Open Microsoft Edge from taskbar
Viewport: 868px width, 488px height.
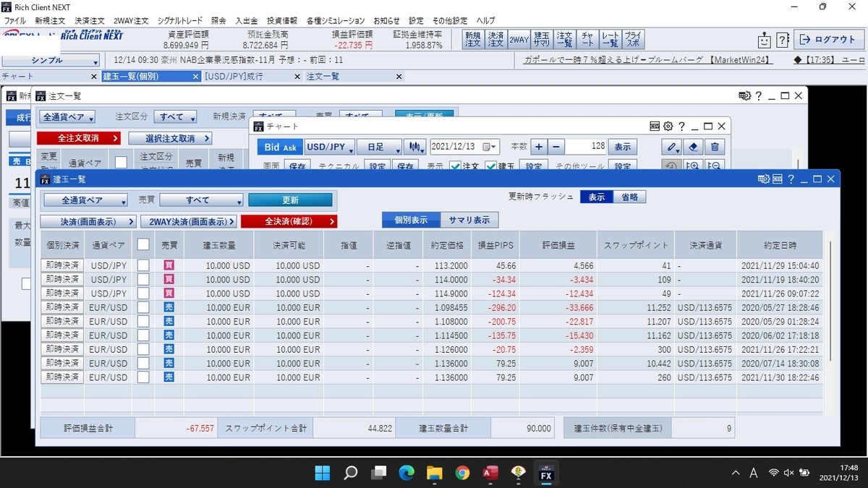pyautogui.click(x=407, y=474)
